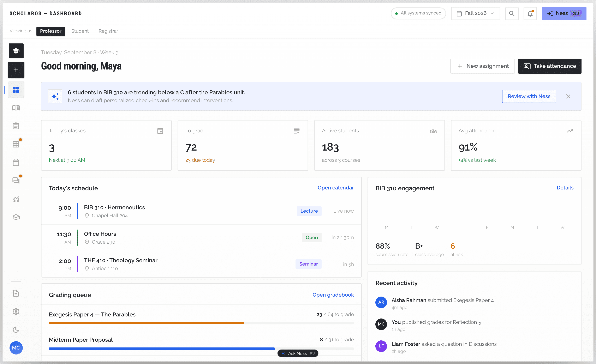Open the courses open-book icon in sidebar

pyautogui.click(x=16, y=108)
